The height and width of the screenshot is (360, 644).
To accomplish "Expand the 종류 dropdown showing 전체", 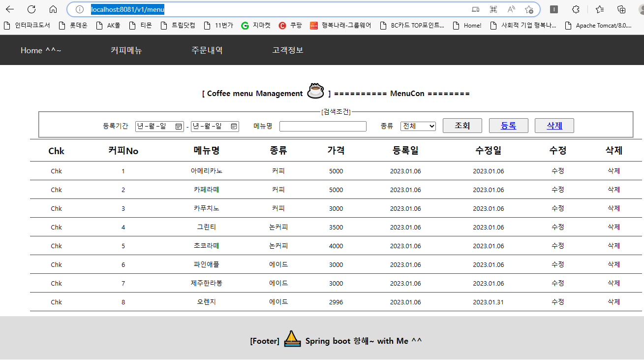I will pyautogui.click(x=418, y=126).
